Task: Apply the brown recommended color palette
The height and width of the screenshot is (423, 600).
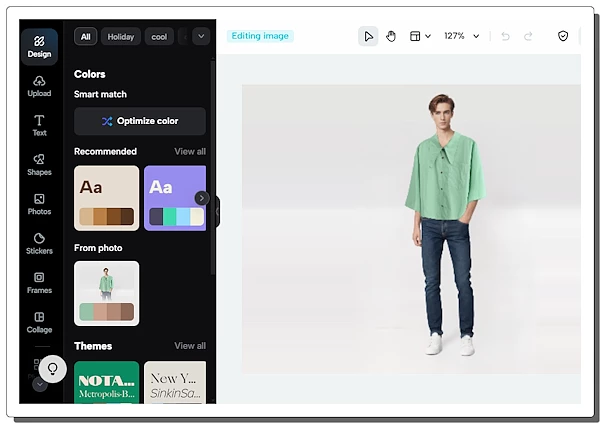Action: point(106,198)
